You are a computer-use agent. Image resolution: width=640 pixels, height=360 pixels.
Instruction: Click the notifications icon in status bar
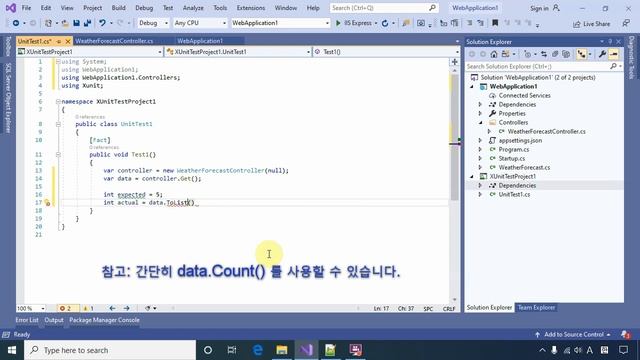[x=626, y=335]
